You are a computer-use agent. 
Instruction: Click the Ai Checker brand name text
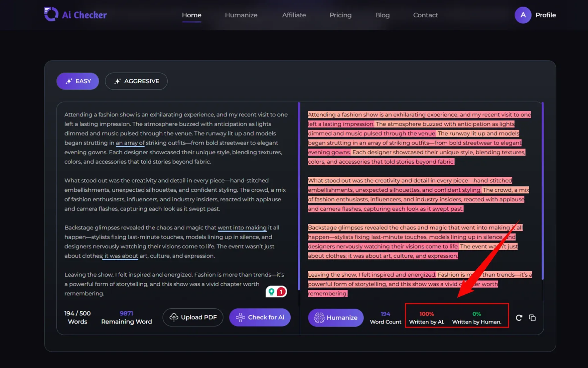click(84, 15)
